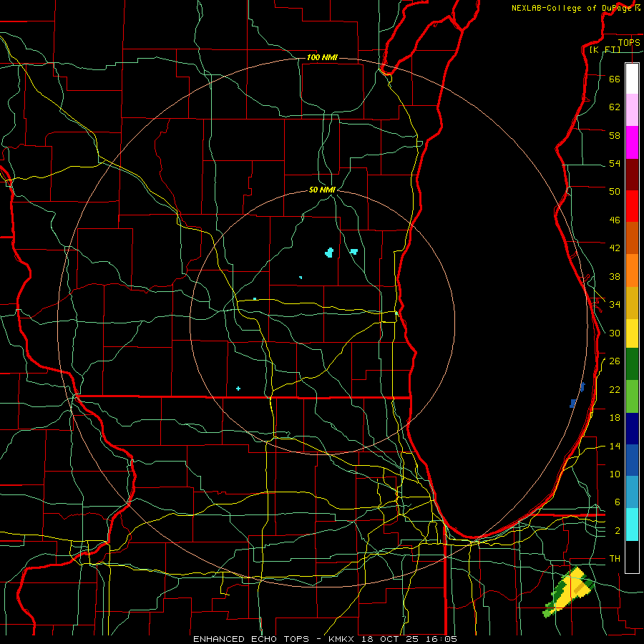The height and width of the screenshot is (644, 644).
Task: Click the 30 legend value
Action: [x=615, y=333]
